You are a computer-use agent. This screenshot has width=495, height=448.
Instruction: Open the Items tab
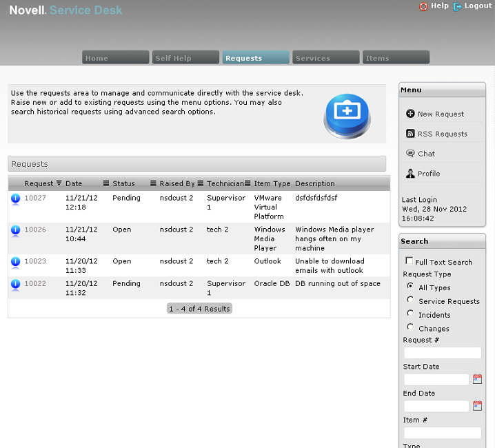click(x=396, y=57)
